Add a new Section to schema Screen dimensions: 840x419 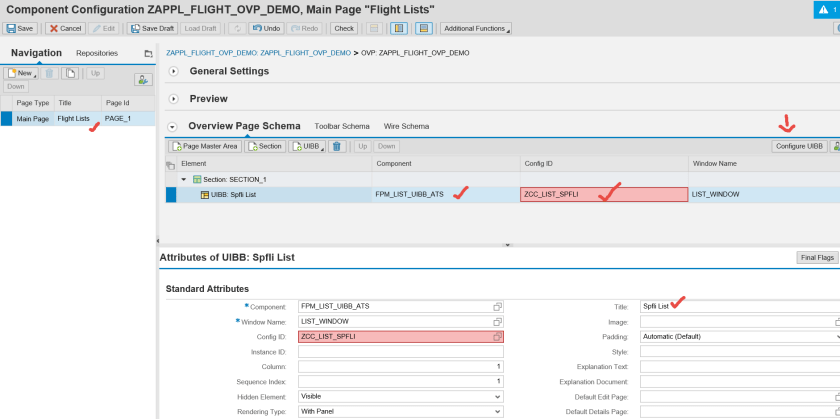(265, 146)
